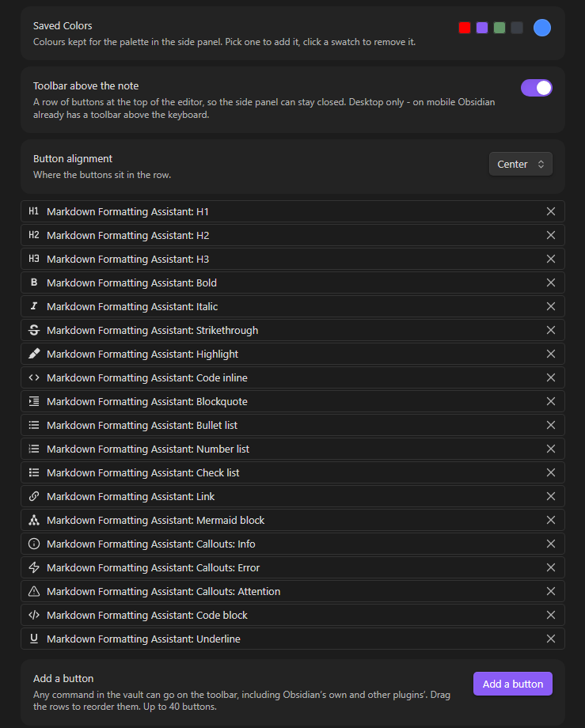Click the Blockquote indent icon
585x728 pixels.
[x=34, y=401]
